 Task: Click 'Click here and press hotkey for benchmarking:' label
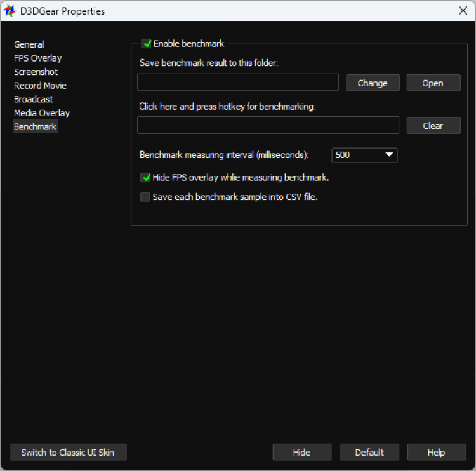[227, 107]
